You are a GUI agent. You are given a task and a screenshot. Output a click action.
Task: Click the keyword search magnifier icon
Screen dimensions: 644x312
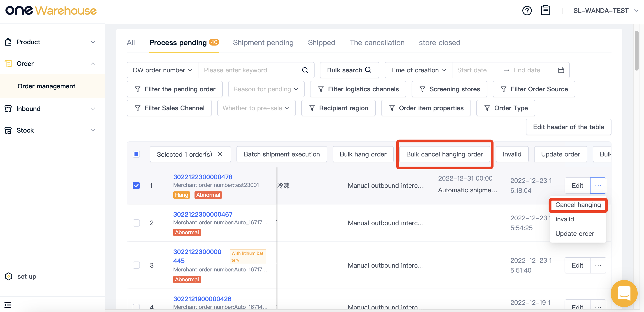click(x=305, y=70)
